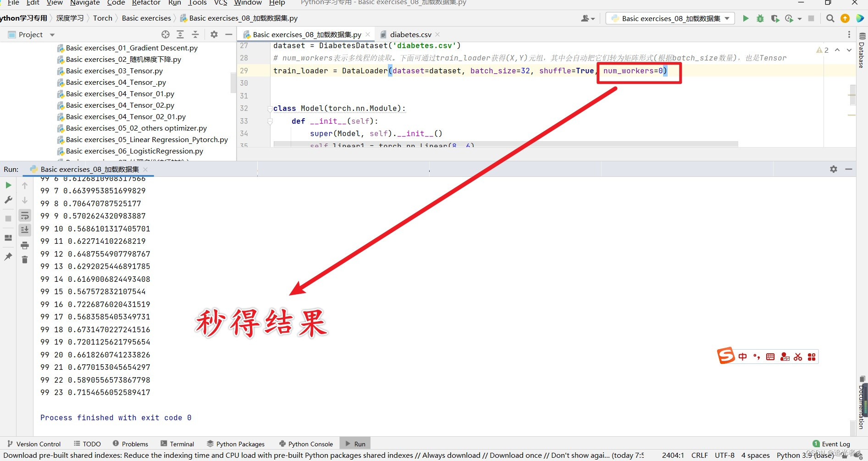Open the Python Packages tool window
This screenshot has height=461, width=868.
click(236, 444)
